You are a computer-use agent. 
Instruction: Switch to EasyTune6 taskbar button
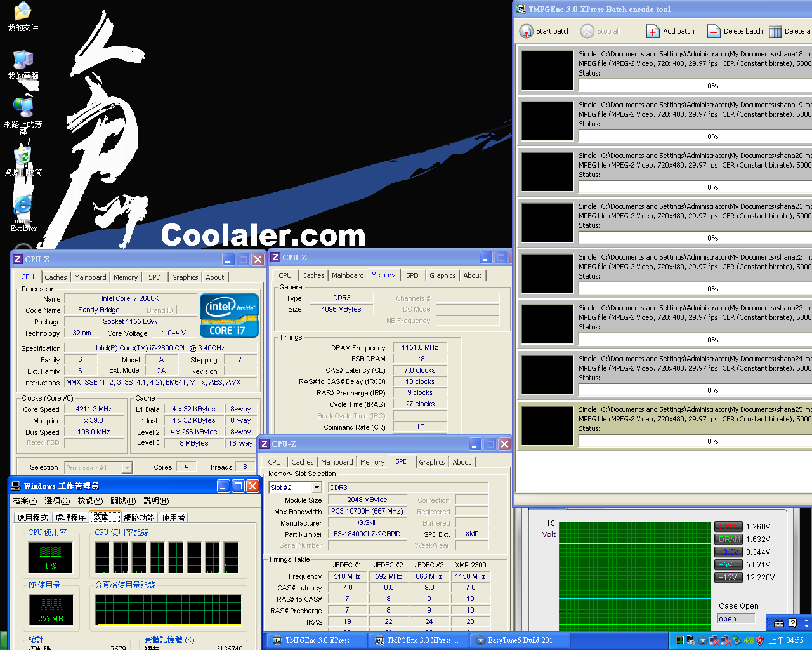coord(519,640)
